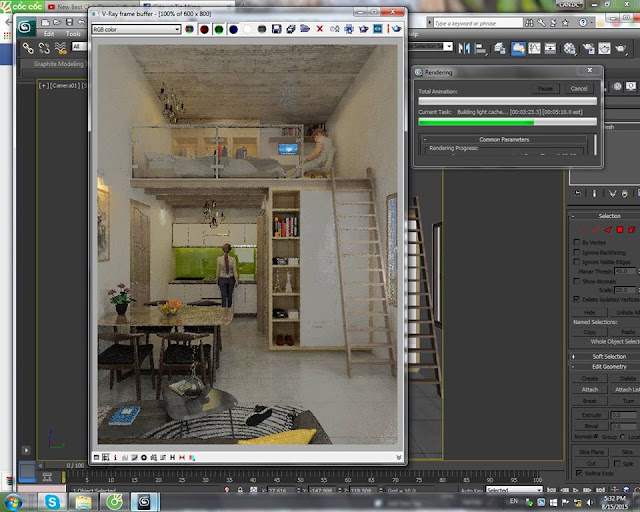Image resolution: width=640 pixels, height=512 pixels.
Task: Click the last teapot render icon in frame buffer
Action: 396,29
